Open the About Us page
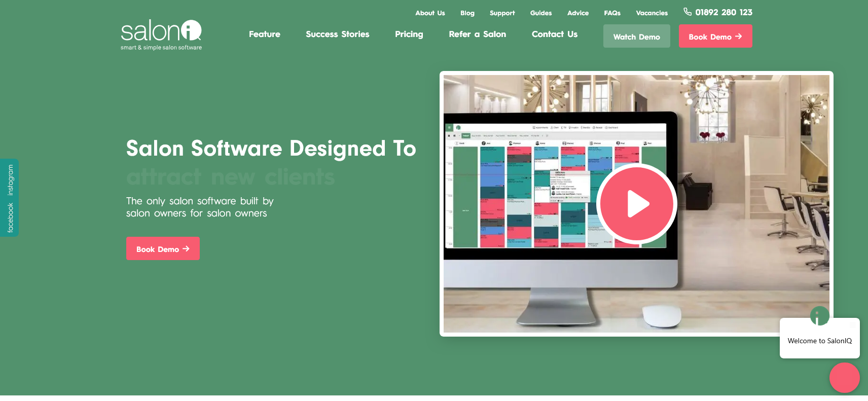 430,13
